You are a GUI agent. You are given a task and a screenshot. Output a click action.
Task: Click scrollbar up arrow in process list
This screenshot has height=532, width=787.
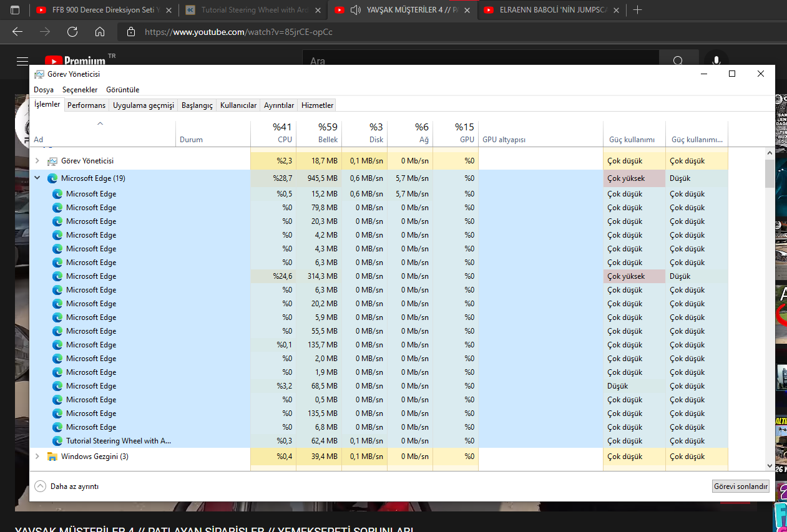(x=770, y=153)
